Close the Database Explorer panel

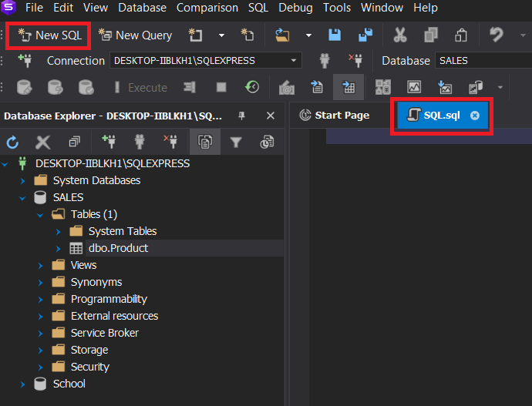coord(271,116)
